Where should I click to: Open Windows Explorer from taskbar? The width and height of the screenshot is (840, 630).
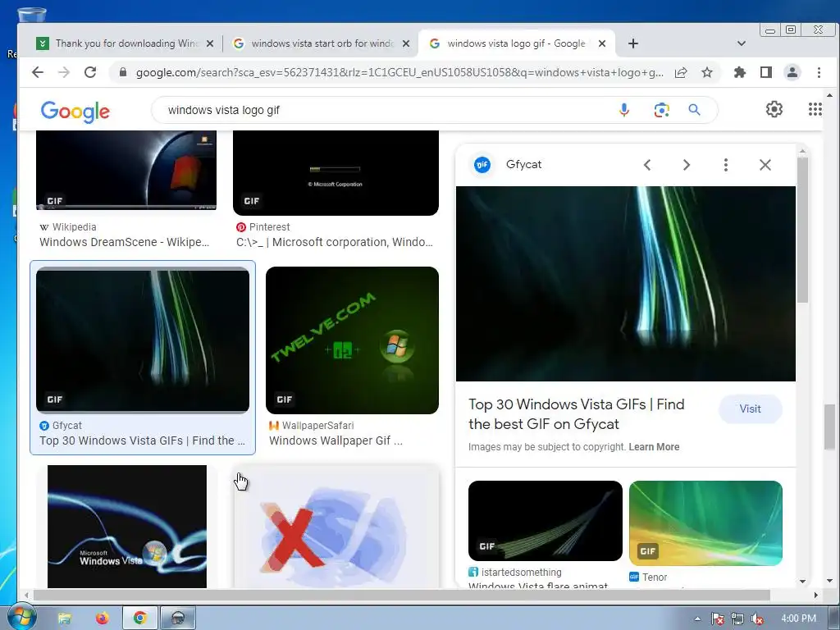click(x=64, y=619)
